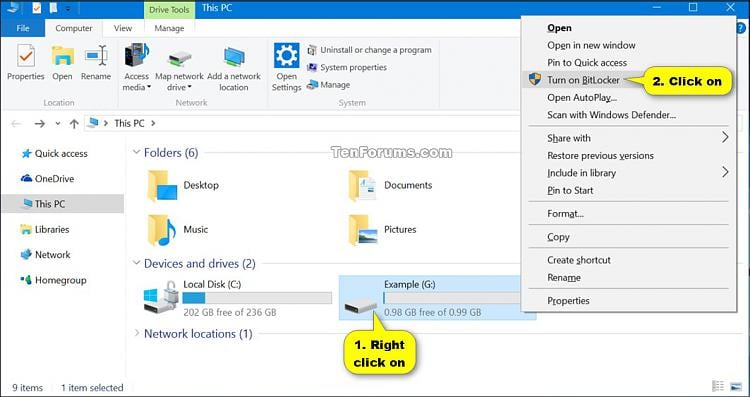
Task: Click quick access toolbar properties checkmark icon
Action: pos(37,8)
